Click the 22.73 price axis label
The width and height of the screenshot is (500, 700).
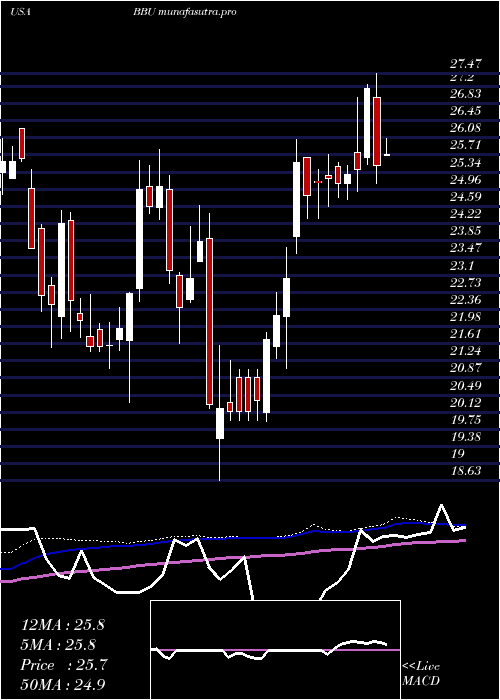click(466, 283)
